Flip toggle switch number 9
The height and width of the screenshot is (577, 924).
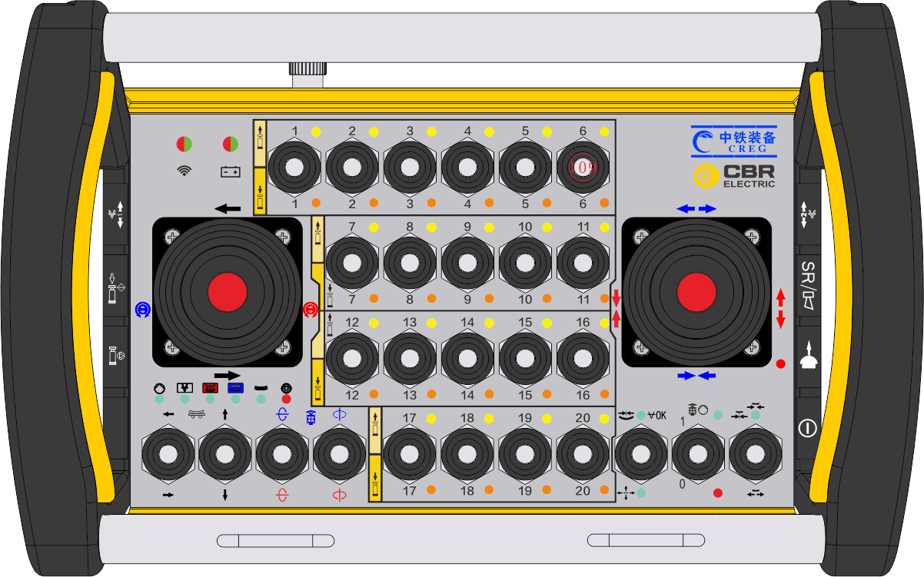coord(467,263)
